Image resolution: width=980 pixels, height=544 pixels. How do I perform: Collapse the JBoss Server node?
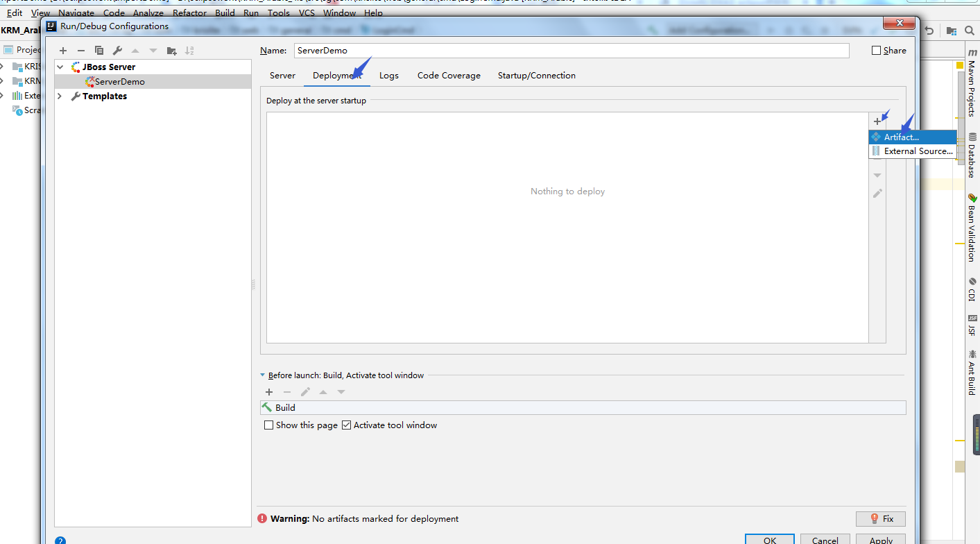click(x=60, y=67)
